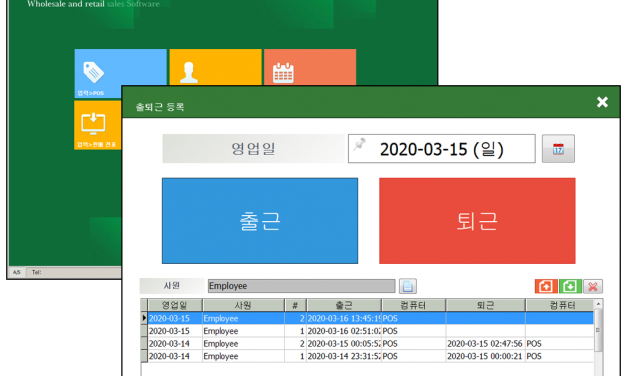
Task: Click the pushpin icon in date field
Action: point(360,144)
